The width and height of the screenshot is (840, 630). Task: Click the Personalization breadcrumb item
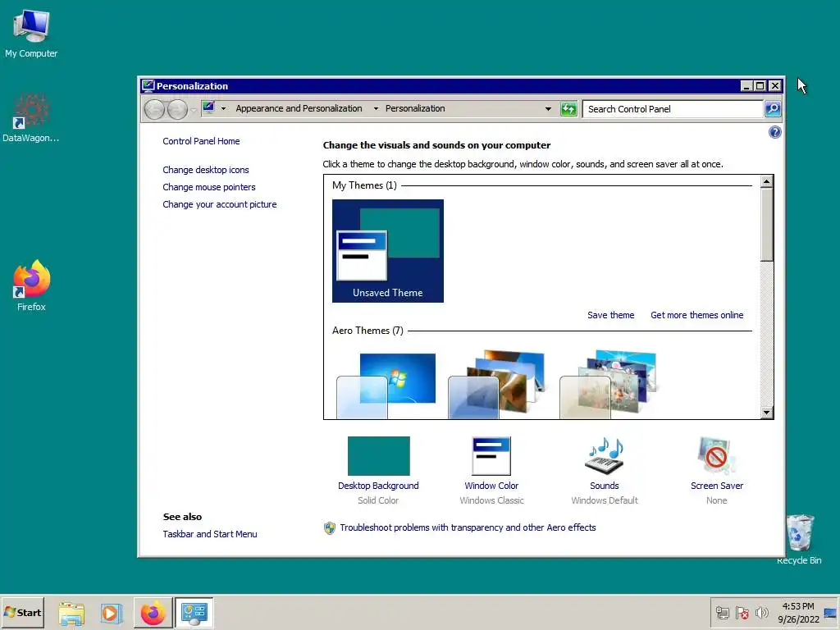[x=415, y=108]
